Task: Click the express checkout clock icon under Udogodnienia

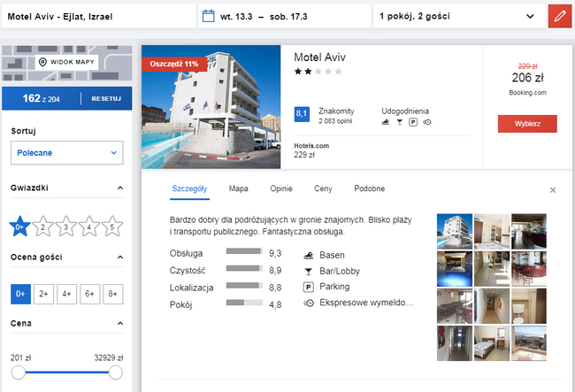Action: coord(427,122)
